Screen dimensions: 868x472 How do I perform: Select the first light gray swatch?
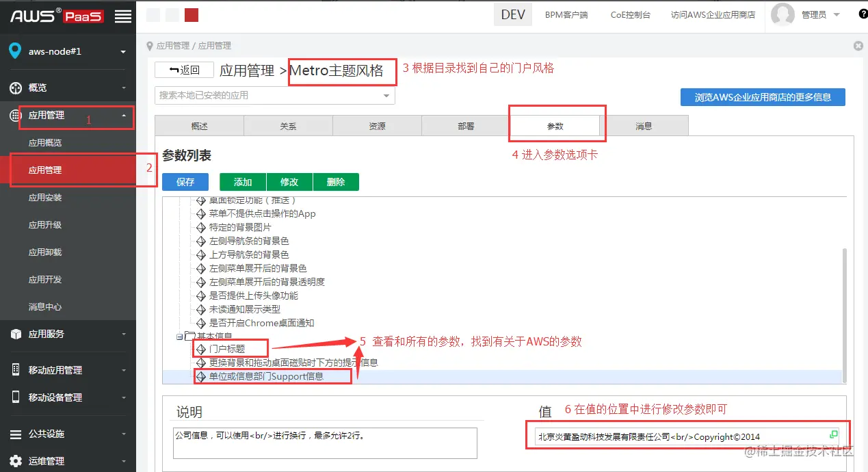point(153,15)
